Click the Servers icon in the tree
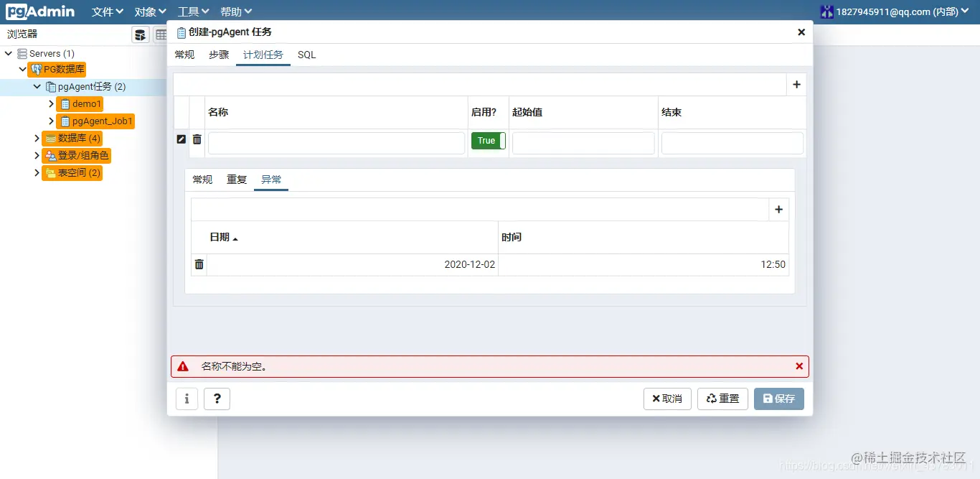 pyautogui.click(x=22, y=54)
